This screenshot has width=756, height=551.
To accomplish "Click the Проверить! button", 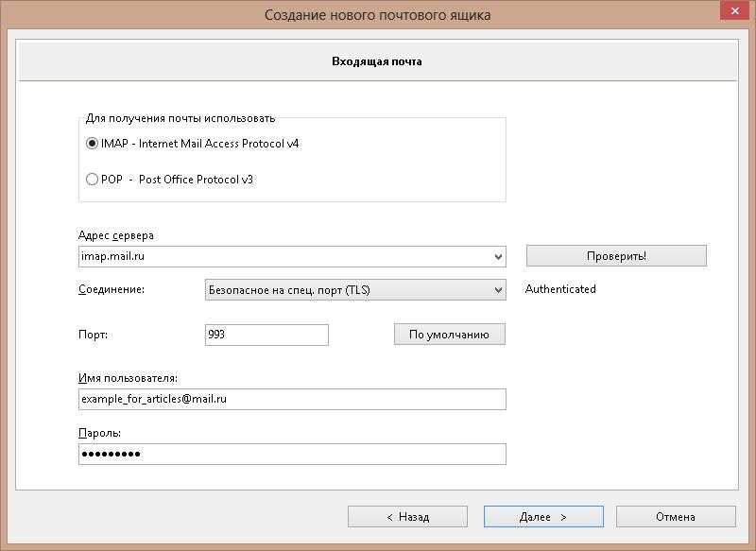I will coord(616,256).
